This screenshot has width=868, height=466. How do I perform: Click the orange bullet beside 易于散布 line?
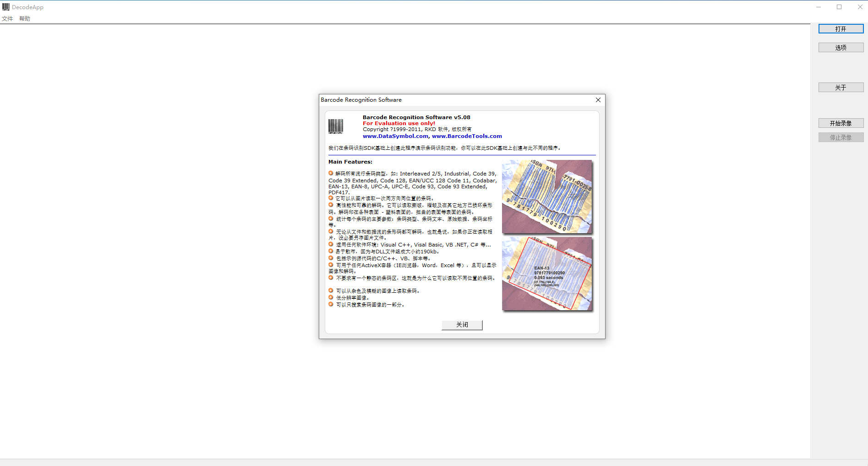(331, 251)
